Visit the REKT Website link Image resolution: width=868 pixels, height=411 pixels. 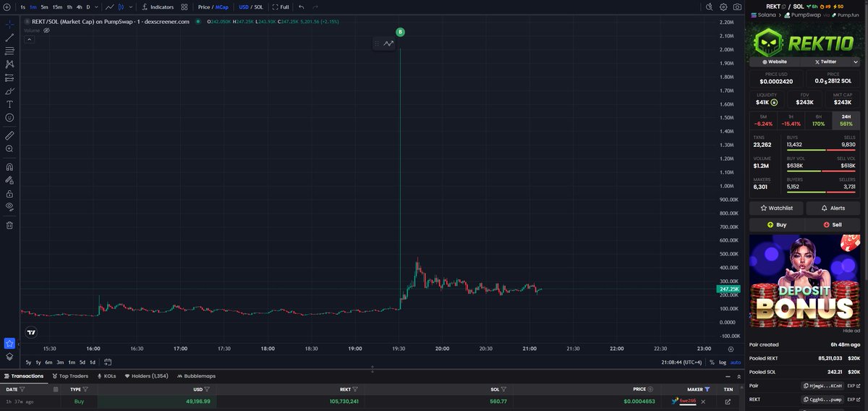pyautogui.click(x=774, y=62)
